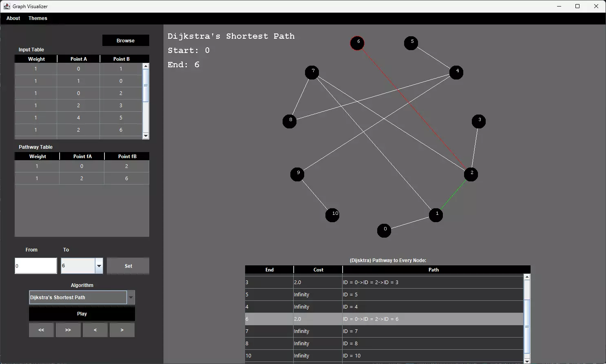Click the > step forward button
This screenshot has height=364, width=606.
122,330
